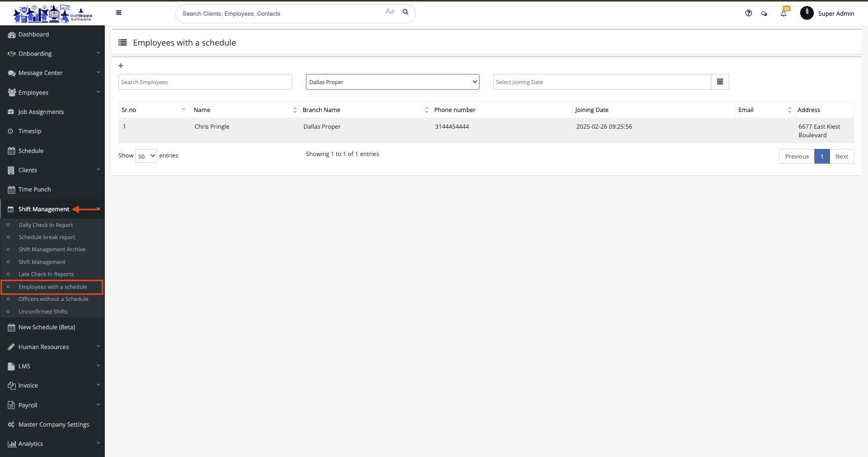Open Daily Check In Report menu item
Screen dimensions: 868x457
pyautogui.click(x=46, y=225)
